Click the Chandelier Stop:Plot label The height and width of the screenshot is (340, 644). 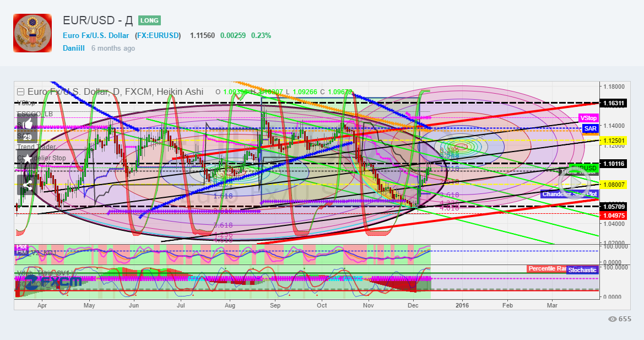click(569, 194)
